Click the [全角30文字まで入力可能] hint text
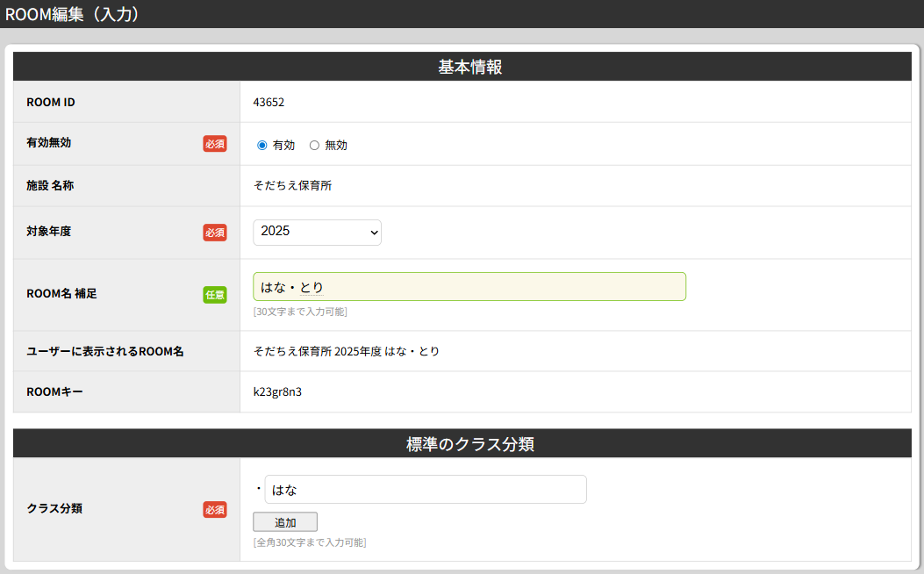The width and height of the screenshot is (924, 574). (309, 542)
